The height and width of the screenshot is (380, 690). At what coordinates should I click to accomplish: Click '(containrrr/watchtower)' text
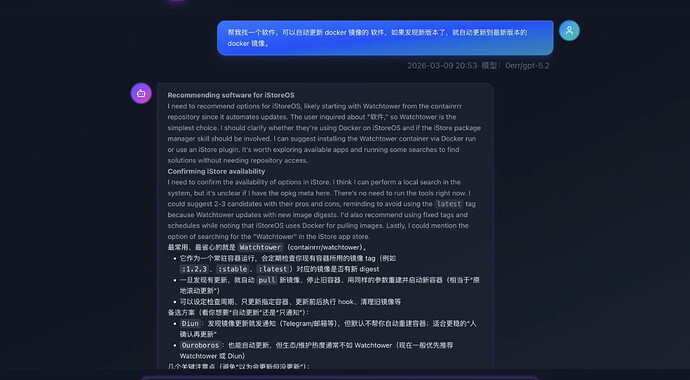(x=325, y=248)
